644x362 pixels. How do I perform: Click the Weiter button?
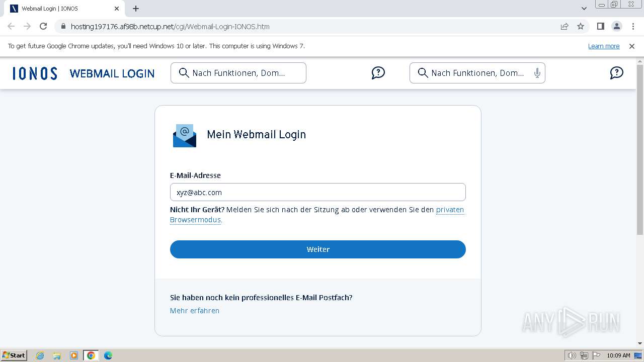[x=318, y=249]
